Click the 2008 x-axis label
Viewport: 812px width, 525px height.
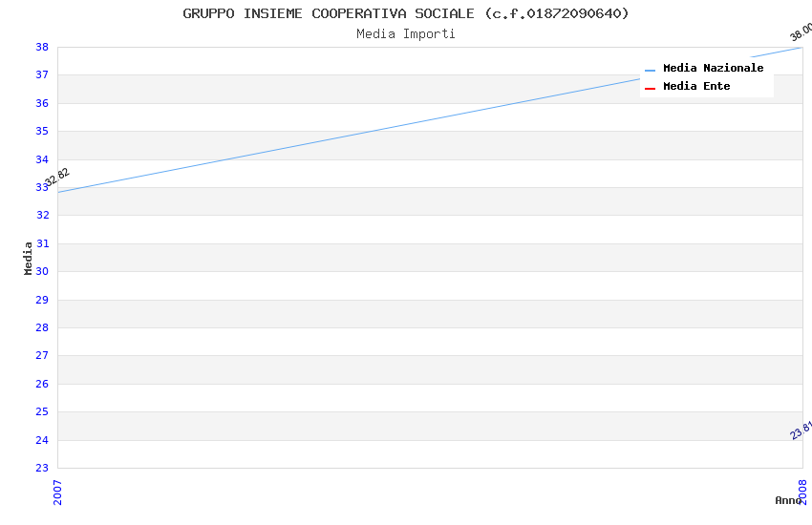click(x=802, y=493)
